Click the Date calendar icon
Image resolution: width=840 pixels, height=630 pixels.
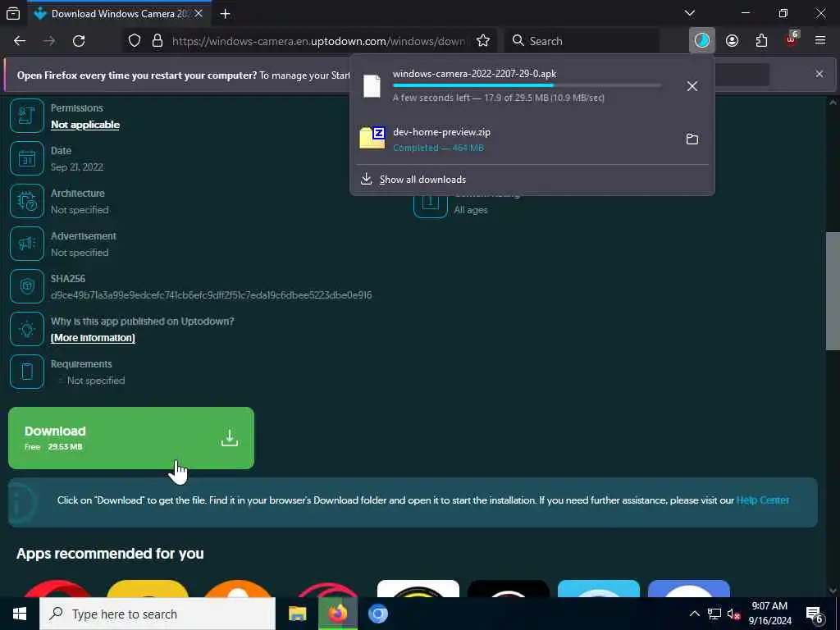click(27, 158)
